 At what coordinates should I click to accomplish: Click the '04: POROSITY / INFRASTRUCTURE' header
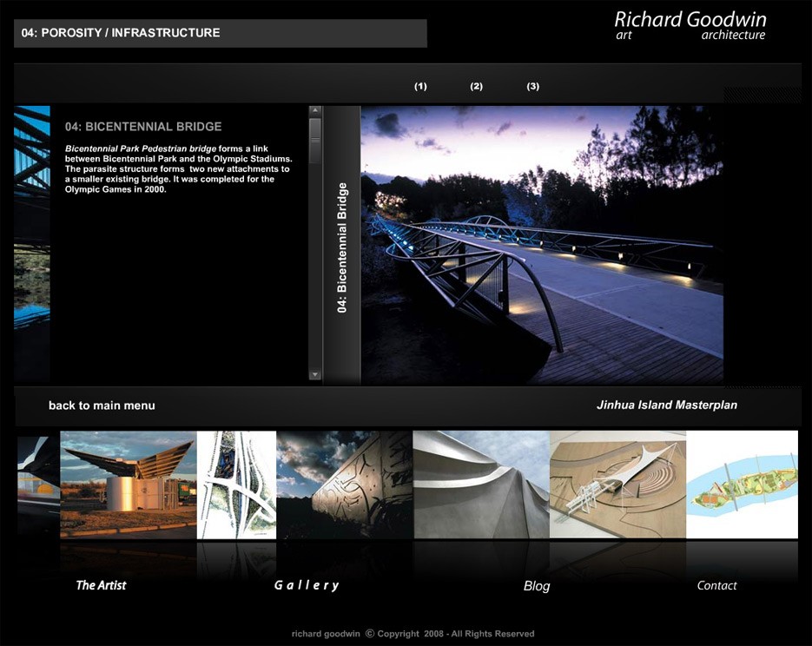click(x=121, y=33)
